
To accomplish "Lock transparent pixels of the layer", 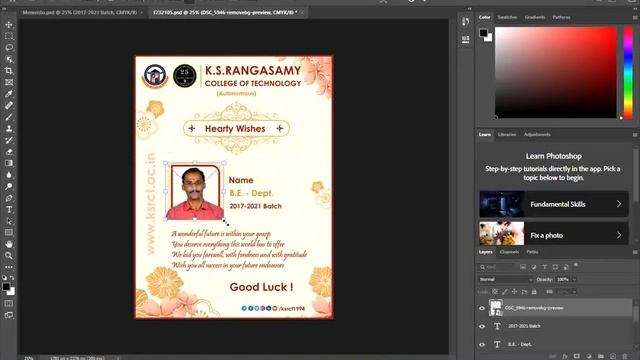I will [x=495, y=292].
